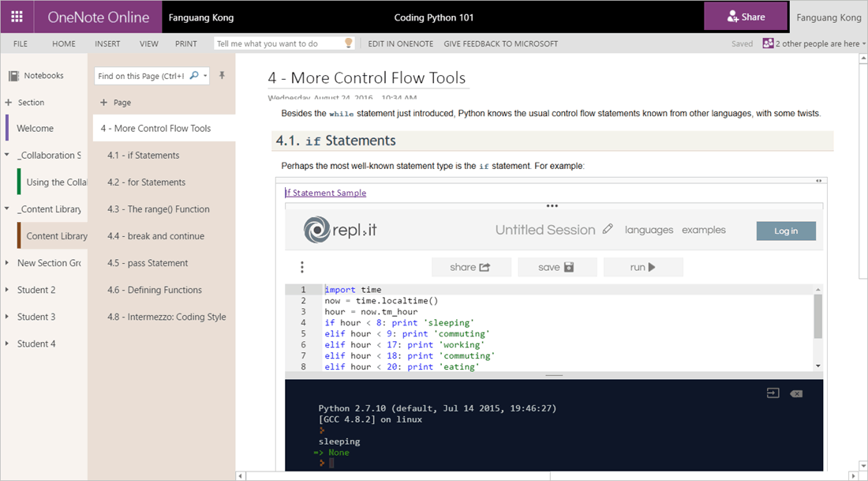Image resolution: width=868 pixels, height=481 pixels.
Task: Click Untitled Session title
Action: point(545,229)
